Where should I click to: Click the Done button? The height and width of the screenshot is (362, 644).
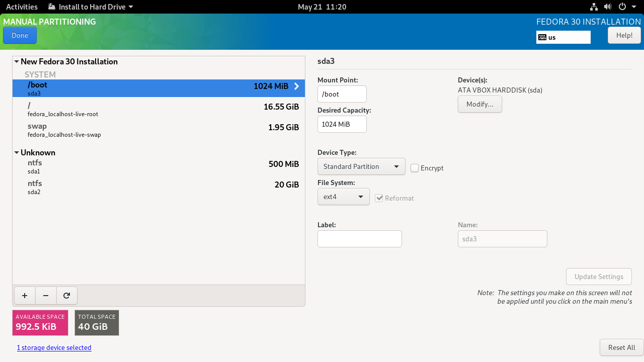click(x=20, y=36)
